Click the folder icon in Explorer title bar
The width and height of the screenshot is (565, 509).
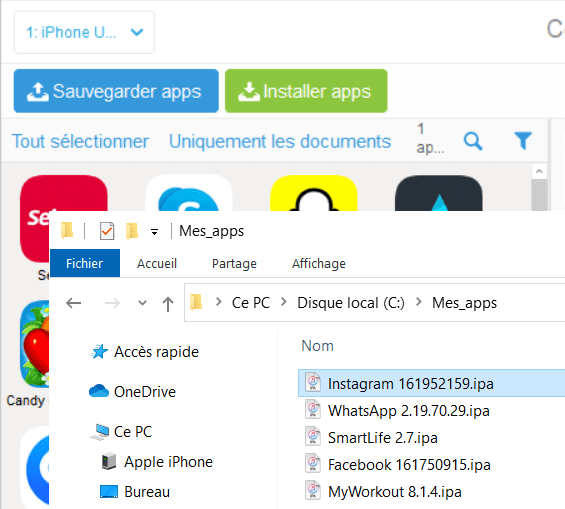pyautogui.click(x=67, y=231)
